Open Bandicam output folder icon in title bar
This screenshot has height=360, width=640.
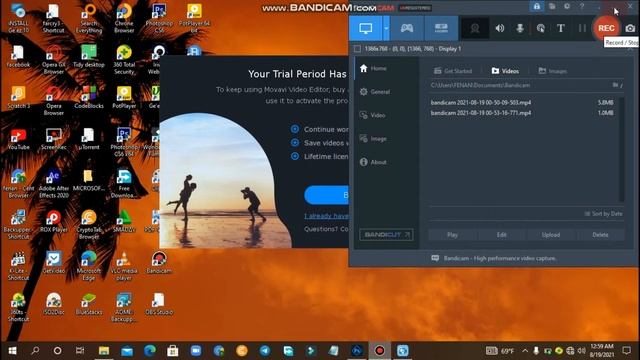point(552,7)
